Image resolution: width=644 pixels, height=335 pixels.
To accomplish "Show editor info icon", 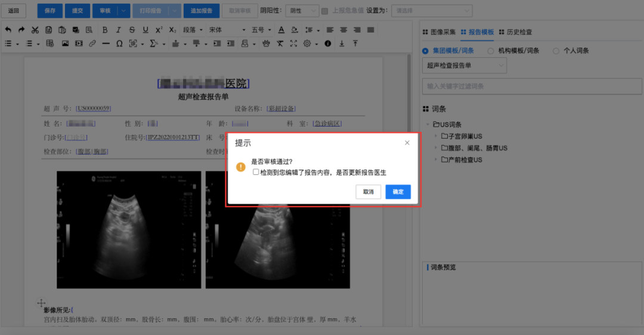I will pyautogui.click(x=328, y=43).
